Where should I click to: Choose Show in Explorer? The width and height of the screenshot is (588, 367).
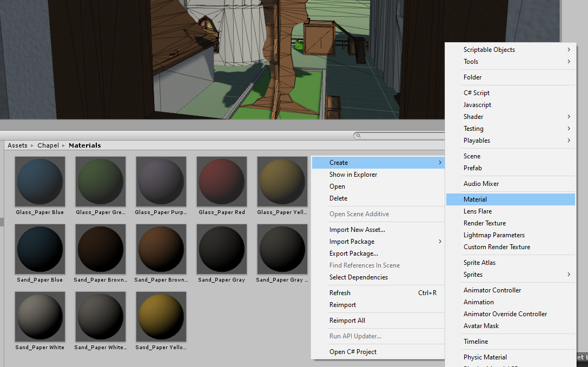click(x=353, y=175)
